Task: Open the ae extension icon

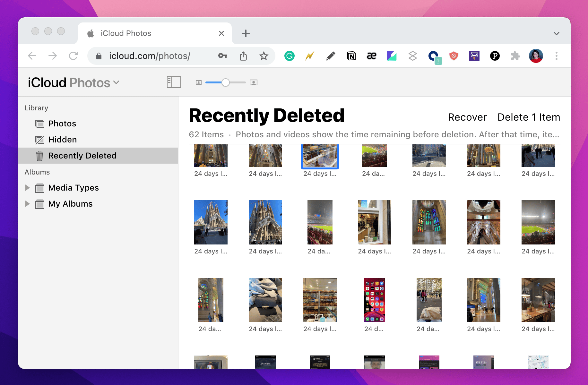Action: pos(371,56)
